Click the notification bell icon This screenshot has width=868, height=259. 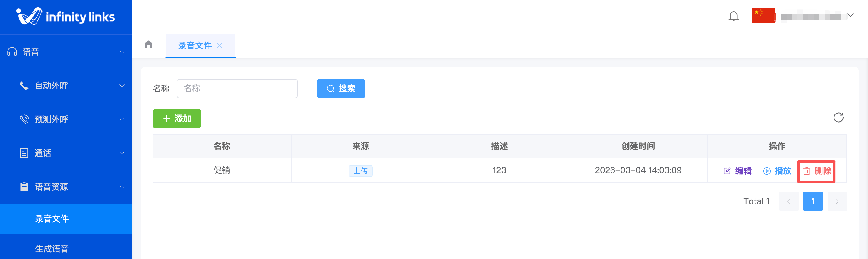[x=733, y=16]
